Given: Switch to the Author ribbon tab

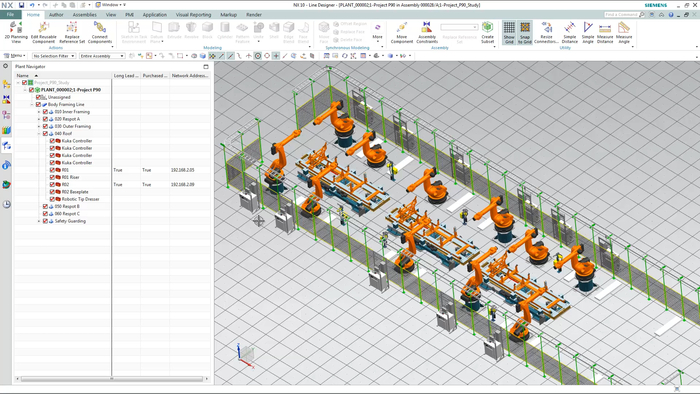Looking at the screenshot, I should [x=56, y=15].
